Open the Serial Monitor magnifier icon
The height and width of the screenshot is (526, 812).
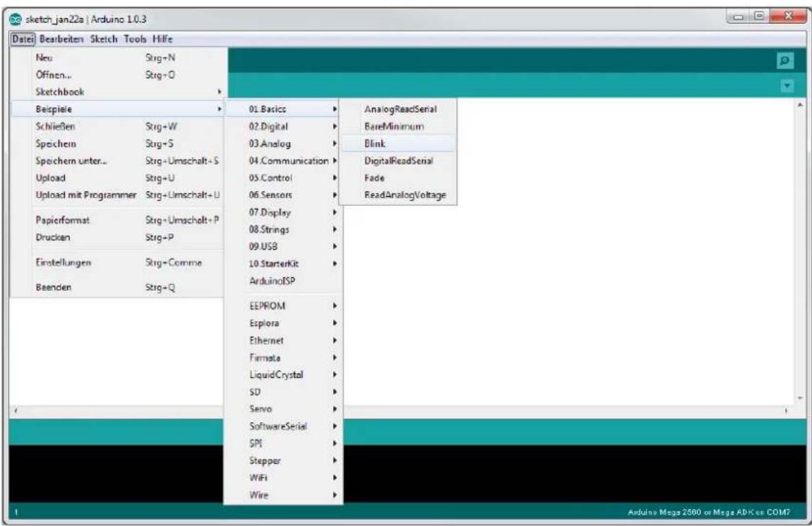pyautogui.click(x=785, y=61)
